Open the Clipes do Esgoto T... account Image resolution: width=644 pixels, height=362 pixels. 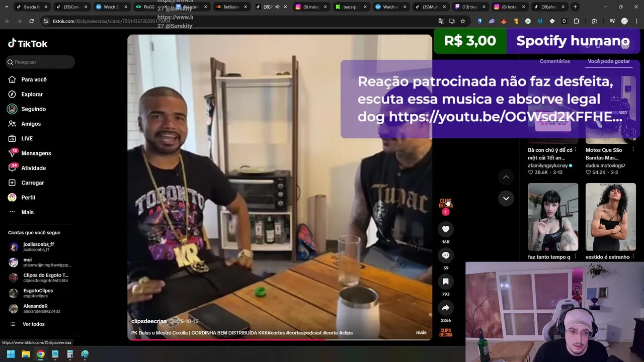pyautogui.click(x=39, y=278)
